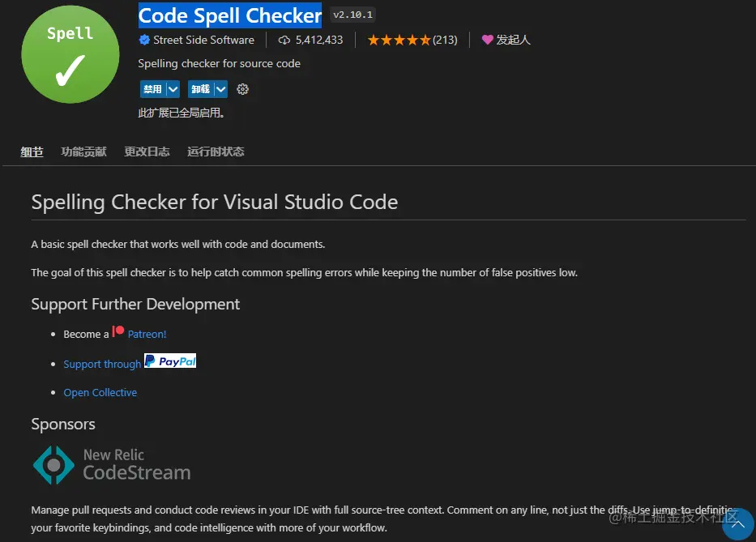Switch to the 功能贡献 tab

click(83, 152)
